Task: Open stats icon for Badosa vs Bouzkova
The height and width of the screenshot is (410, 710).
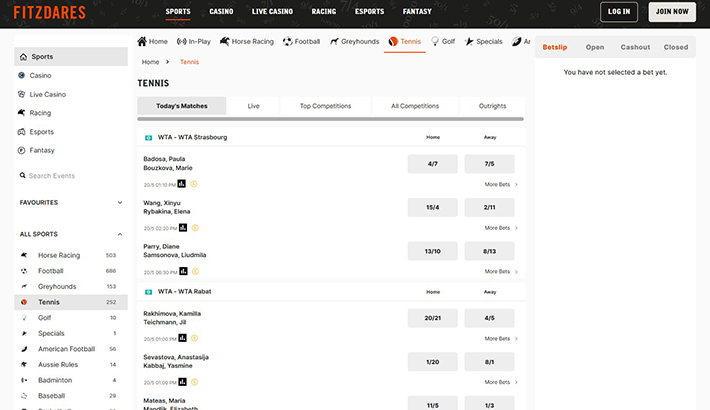Action: tap(182, 183)
